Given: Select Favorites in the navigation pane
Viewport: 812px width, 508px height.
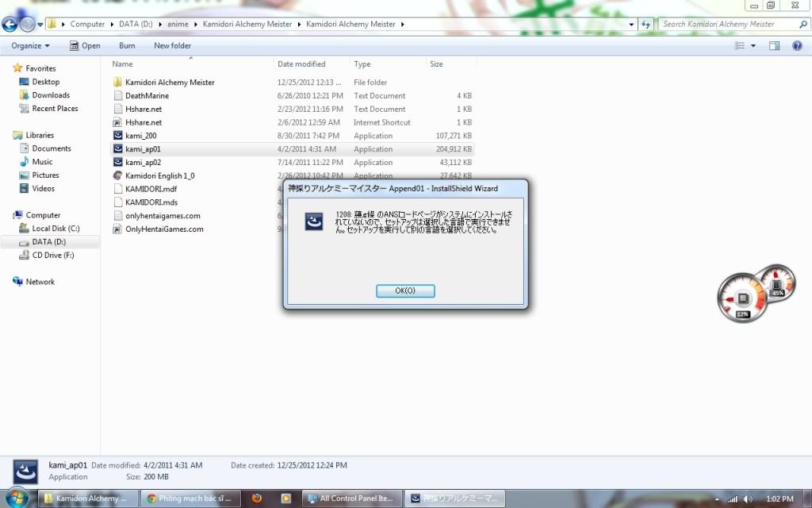Looking at the screenshot, I should tap(40, 68).
